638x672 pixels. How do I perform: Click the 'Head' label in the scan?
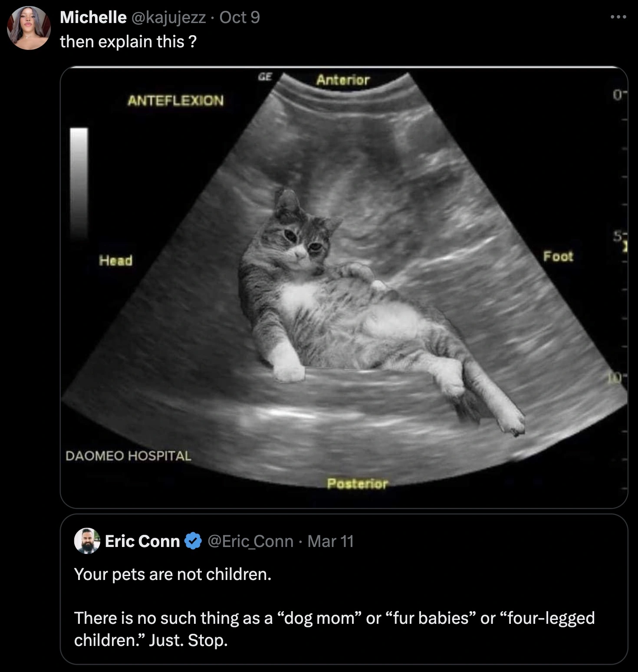tap(116, 261)
